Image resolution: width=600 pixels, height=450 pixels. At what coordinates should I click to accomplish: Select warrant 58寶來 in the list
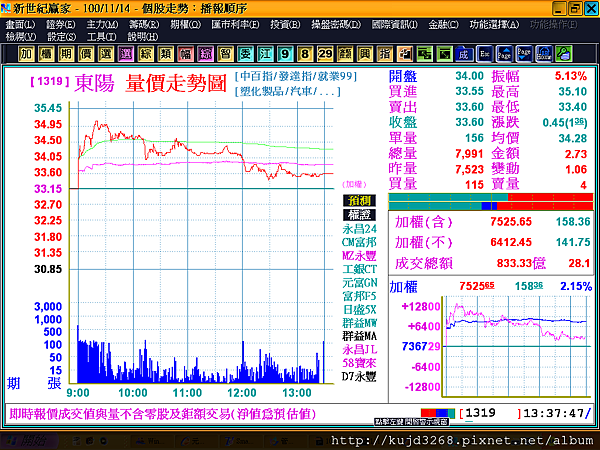359,363
